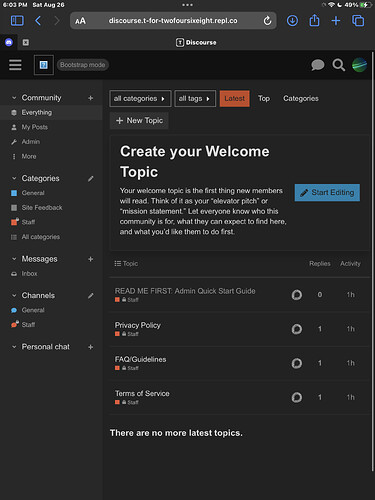Click the plus beside Messages
375x500 pixels.
(90, 259)
